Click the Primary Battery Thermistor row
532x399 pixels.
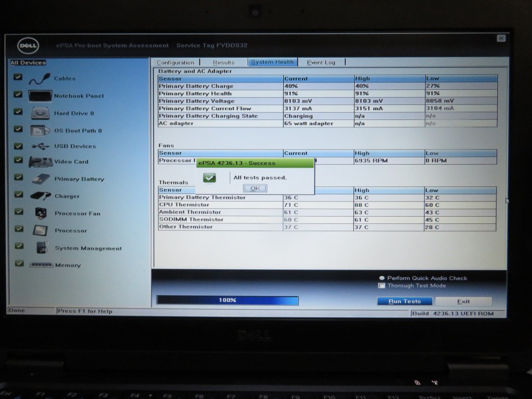(327, 197)
